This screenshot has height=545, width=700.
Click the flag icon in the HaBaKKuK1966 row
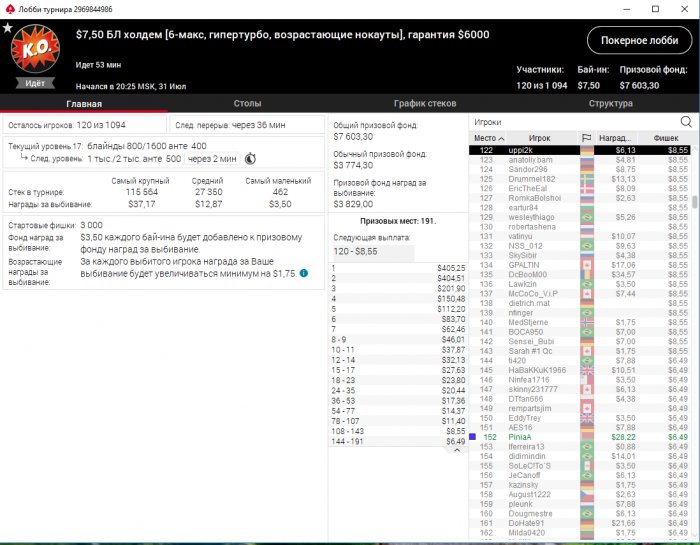587,370
